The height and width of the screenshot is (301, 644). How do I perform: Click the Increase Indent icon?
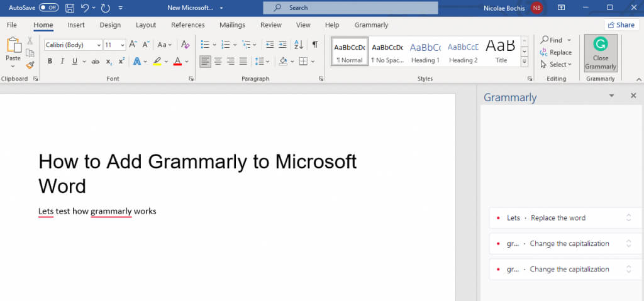point(283,45)
